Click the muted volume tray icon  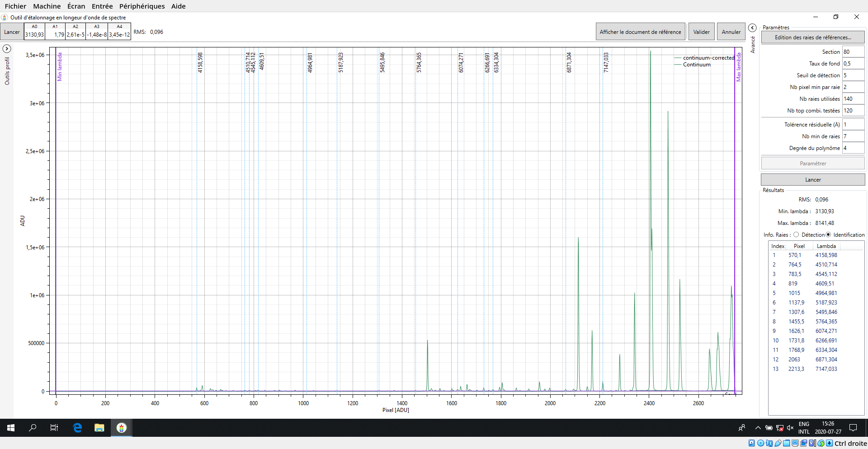click(790, 428)
